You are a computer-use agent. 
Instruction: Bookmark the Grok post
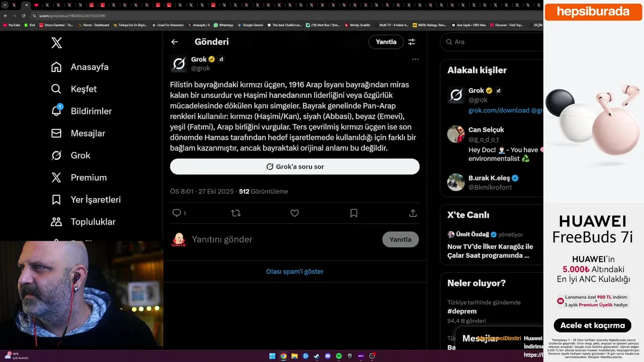point(354,213)
